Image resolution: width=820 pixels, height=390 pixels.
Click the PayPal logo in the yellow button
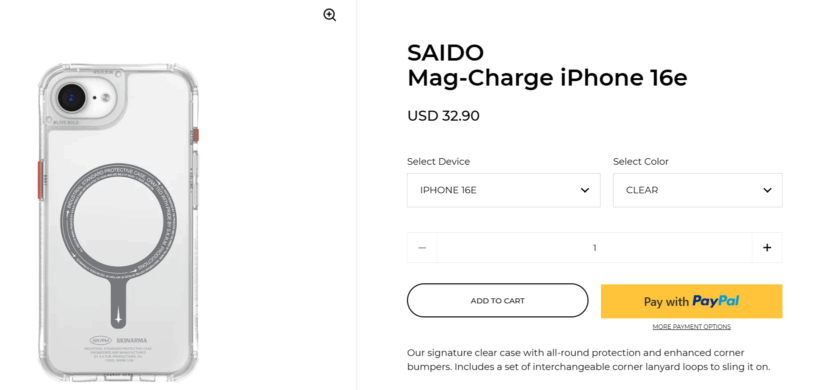715,301
